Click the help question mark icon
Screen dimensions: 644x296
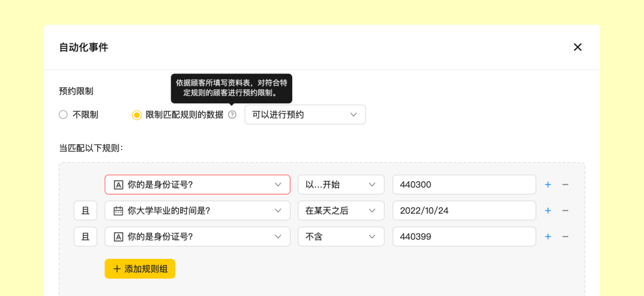(x=233, y=115)
